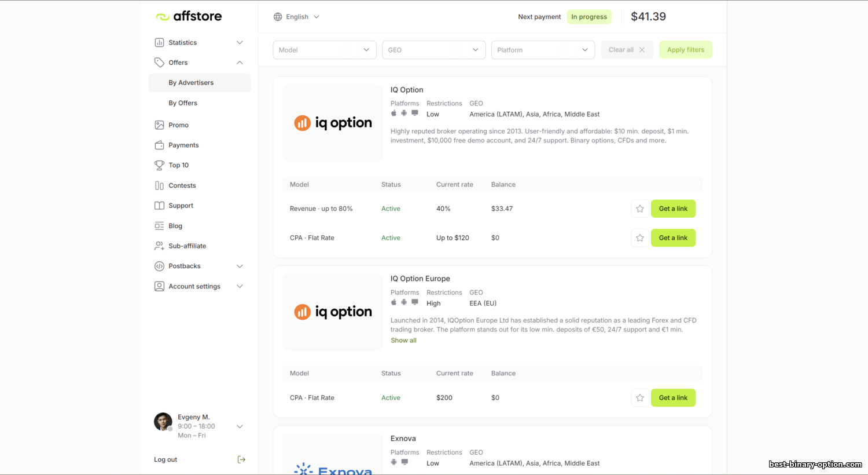Open the Model filter dropdown
The image size is (868, 475).
tap(325, 50)
